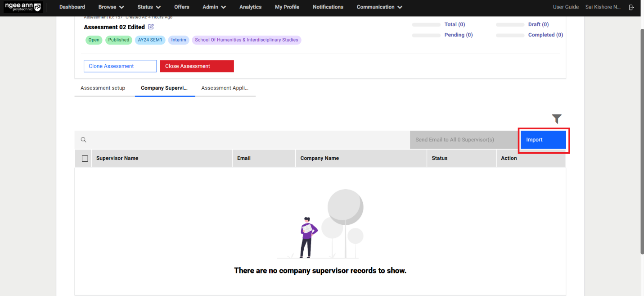Expand the Communication dropdown
Screen dimensions: 644x296
(x=379, y=7)
